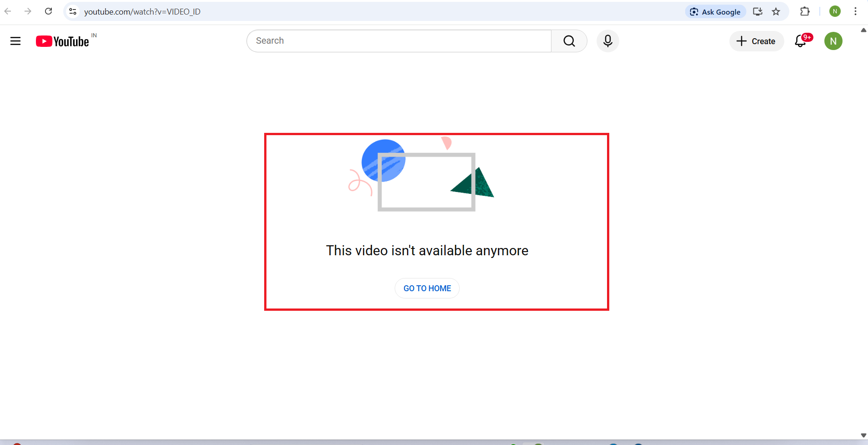Open the Chrome three-dot menu
868x445 pixels.
(855, 12)
